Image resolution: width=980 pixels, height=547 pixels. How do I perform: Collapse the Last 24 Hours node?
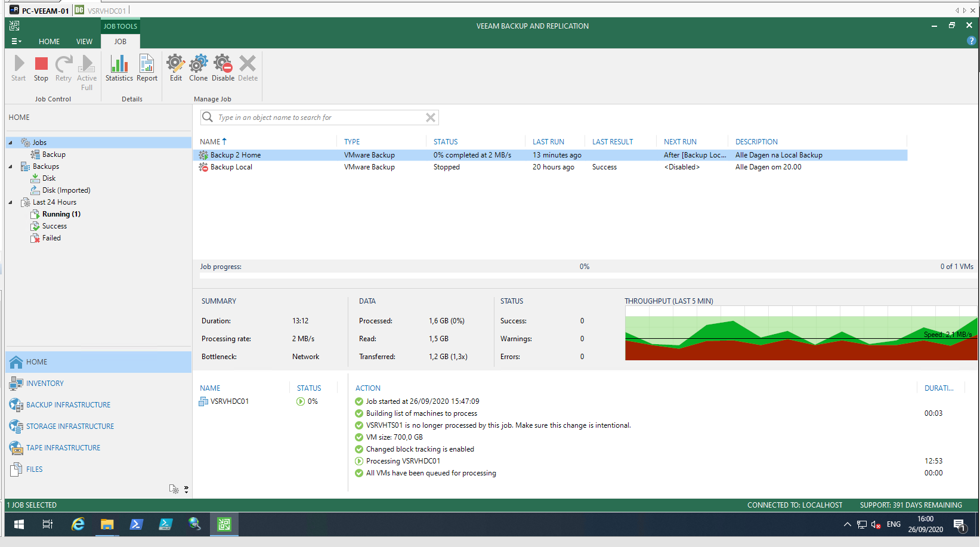[10, 202]
